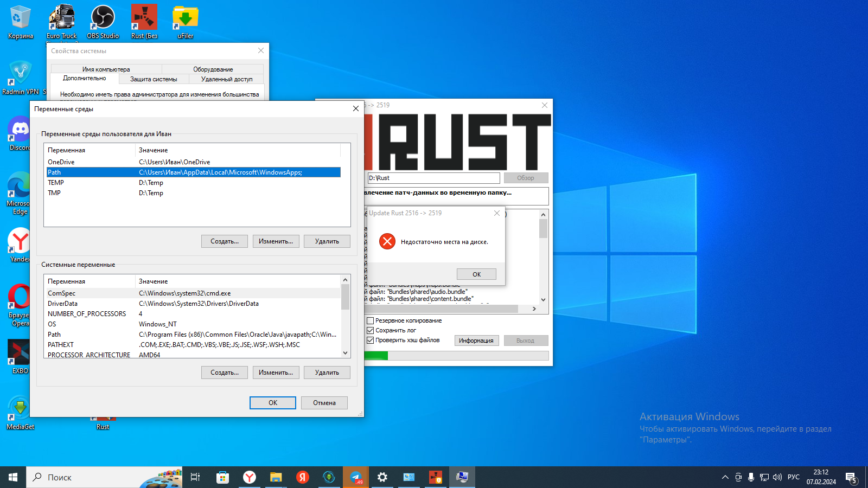
Task: Open the uFiler desktop icon
Action: click(186, 22)
